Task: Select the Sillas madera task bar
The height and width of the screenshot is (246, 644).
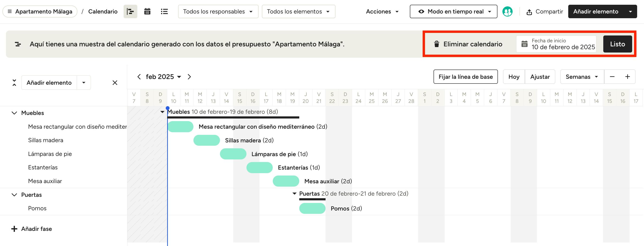Action: 206,140
